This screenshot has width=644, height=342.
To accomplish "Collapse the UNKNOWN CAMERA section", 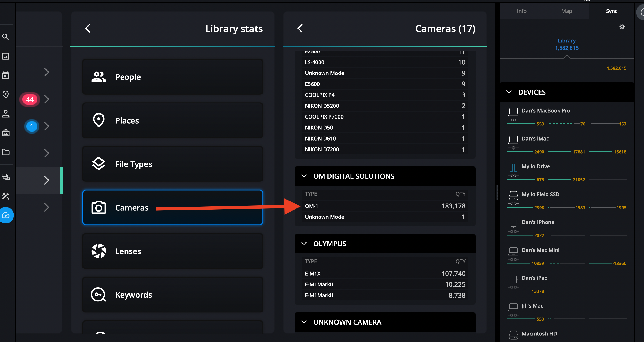I will 304,322.
